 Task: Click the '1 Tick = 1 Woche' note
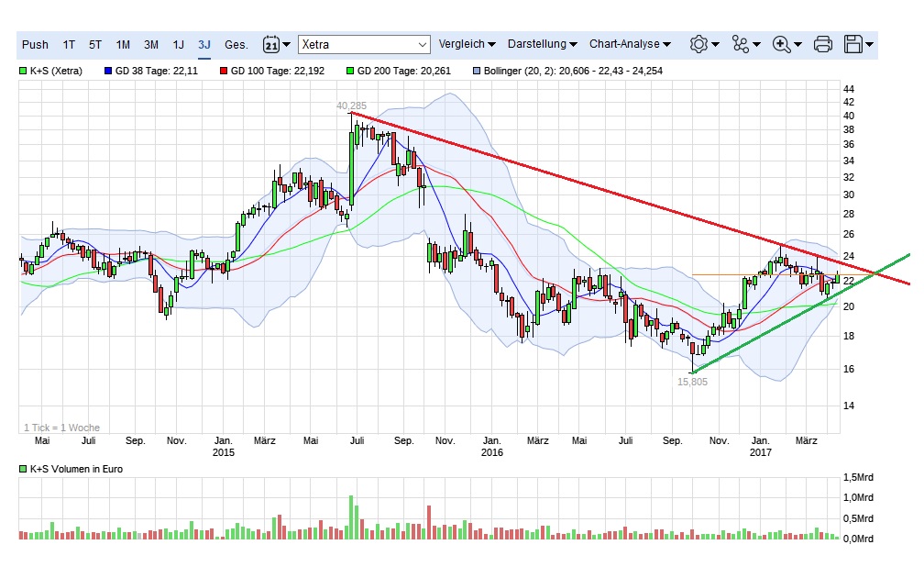(62, 428)
